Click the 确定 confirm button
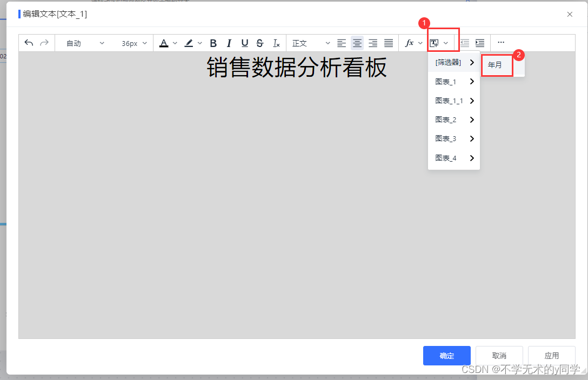Image resolution: width=588 pixels, height=380 pixels. pos(446,355)
